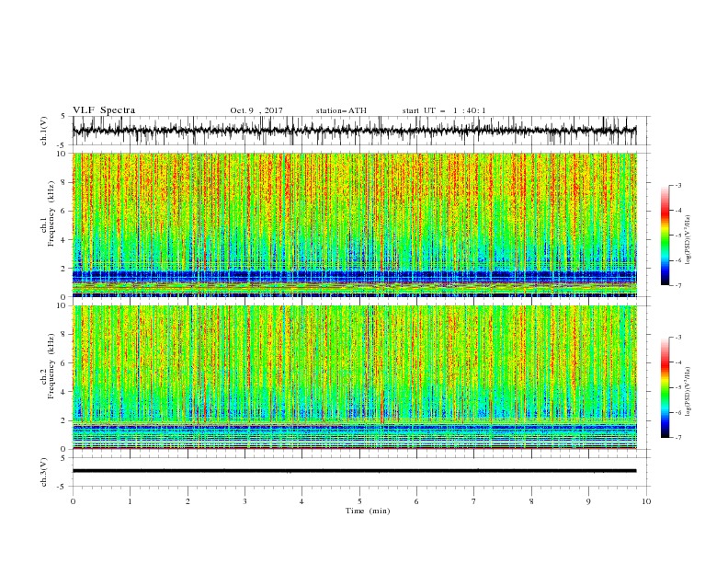Click the "8" kHz tick on ch.1 frequency axis
Screen dimensions: 728x563
(64, 182)
